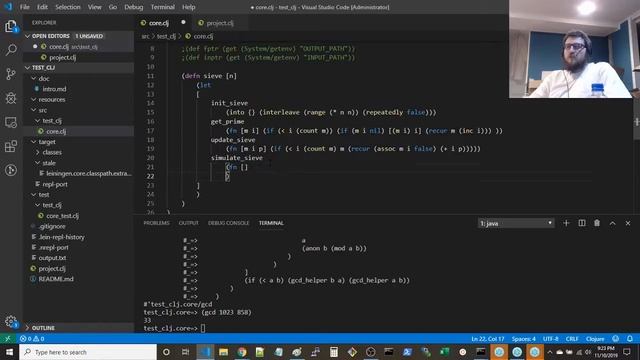Switch to the project.clj editor tab
Viewport: 640px width, 360px height.
point(220,23)
